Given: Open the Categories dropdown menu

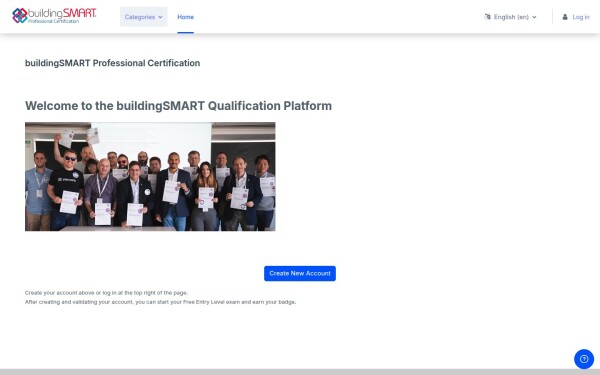Looking at the screenshot, I should (143, 17).
